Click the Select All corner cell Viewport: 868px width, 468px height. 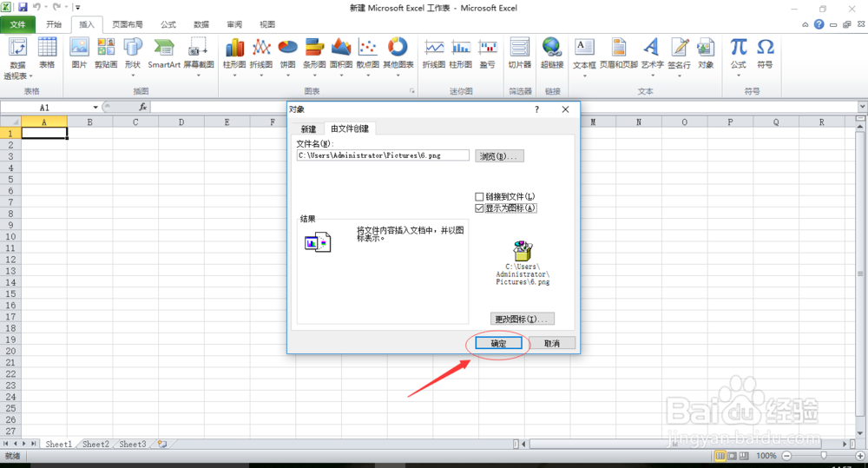[x=10, y=122]
